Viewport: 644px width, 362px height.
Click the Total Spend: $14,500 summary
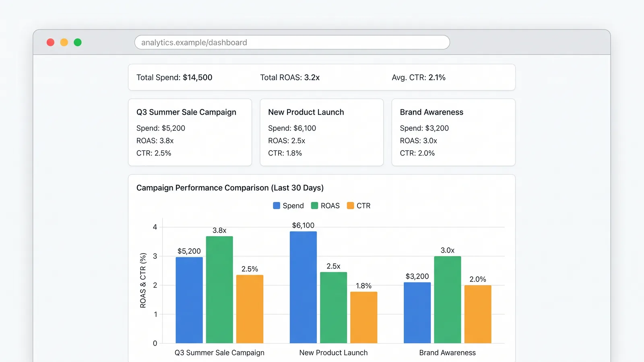pos(174,77)
